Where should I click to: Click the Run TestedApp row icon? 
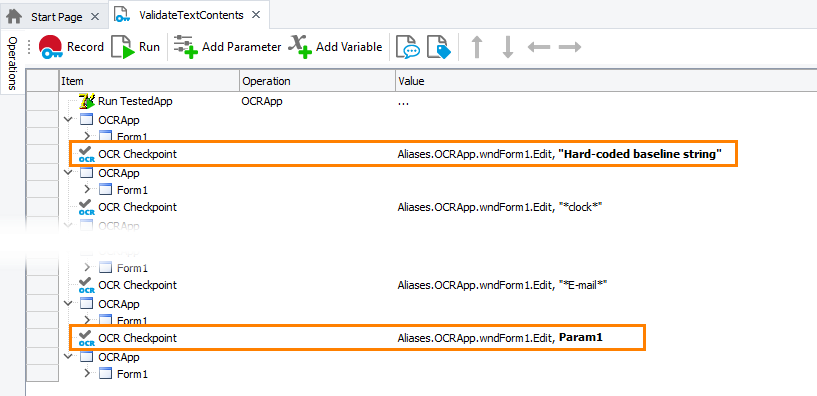86,101
